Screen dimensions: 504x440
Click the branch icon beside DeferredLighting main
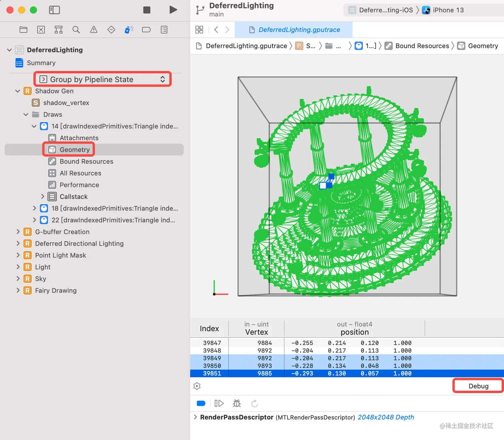pyautogui.click(x=200, y=10)
